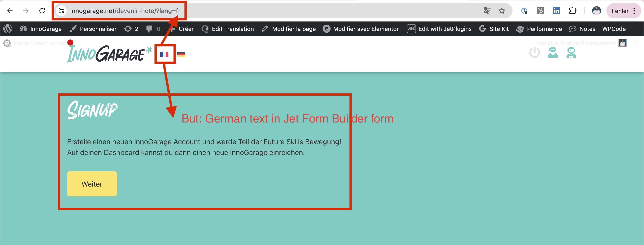Open Performance in admin bar
The image size is (644, 245).
pyautogui.click(x=539, y=29)
